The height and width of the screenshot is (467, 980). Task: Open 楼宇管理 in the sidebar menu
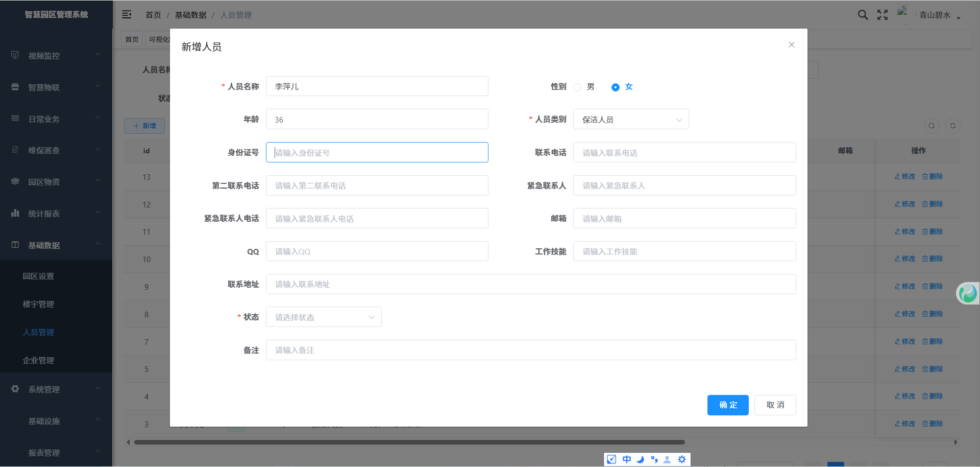point(38,304)
